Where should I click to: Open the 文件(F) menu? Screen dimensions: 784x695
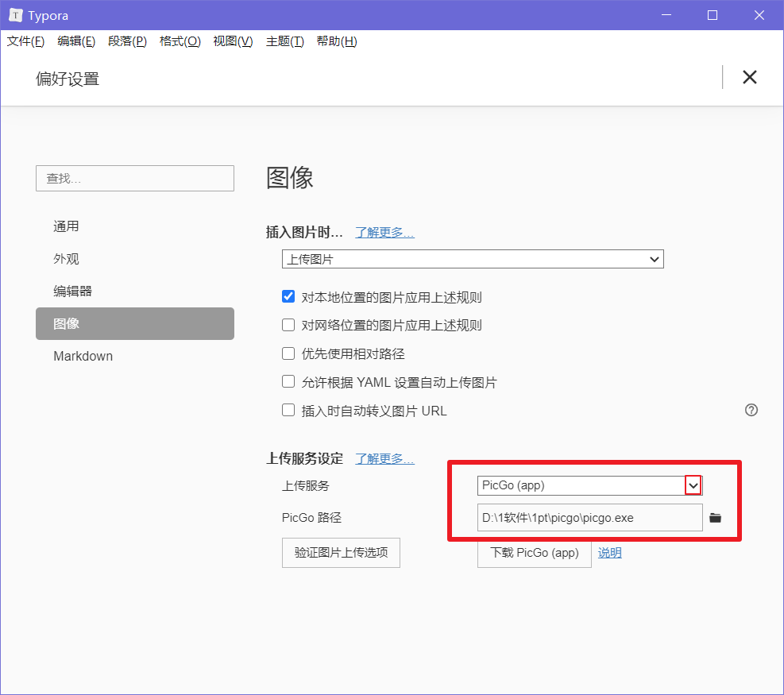(x=25, y=41)
